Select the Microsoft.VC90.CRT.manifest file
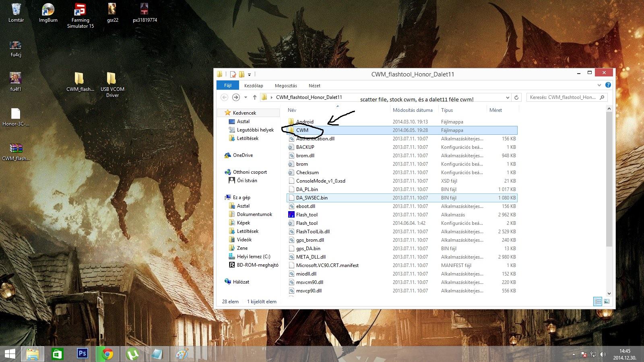 402,265
